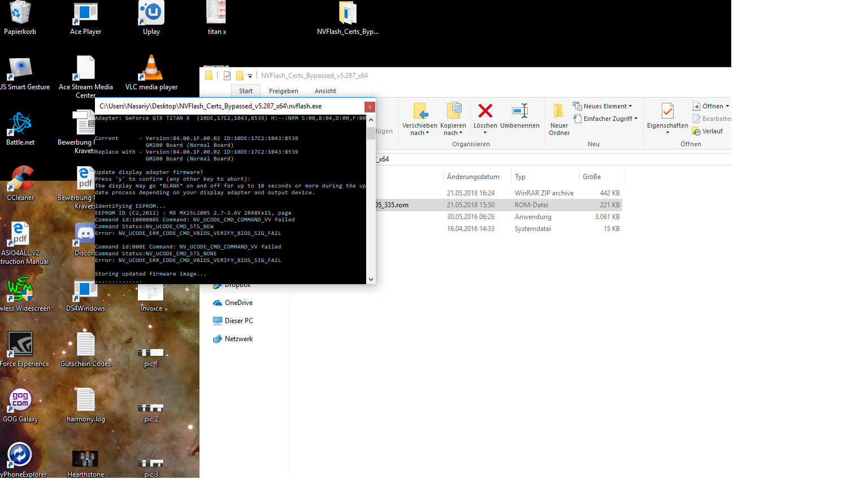Click the Verlauf history button
This screenshot has width=868, height=488.
point(708,131)
